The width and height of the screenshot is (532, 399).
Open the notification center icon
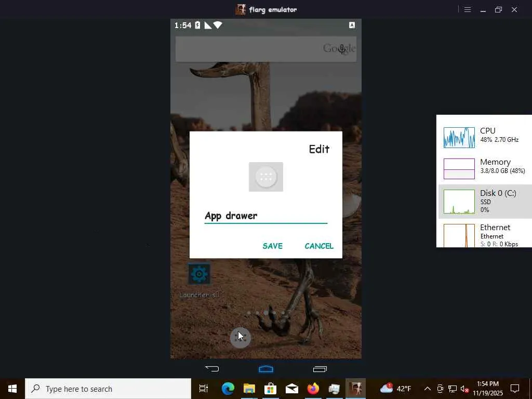pyautogui.click(x=515, y=389)
